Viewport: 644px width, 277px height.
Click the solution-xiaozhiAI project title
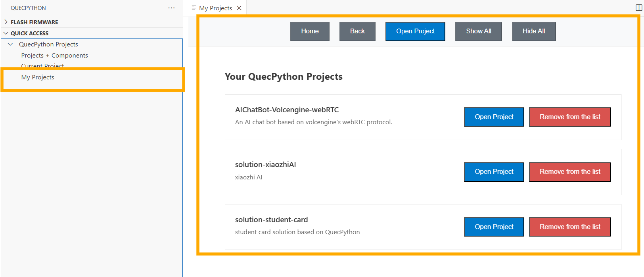coord(265,165)
